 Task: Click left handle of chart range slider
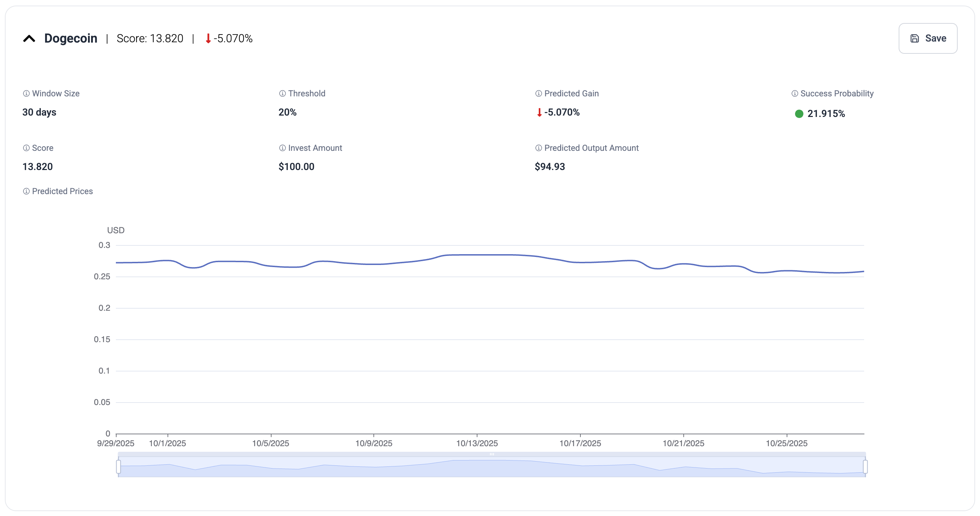(119, 466)
